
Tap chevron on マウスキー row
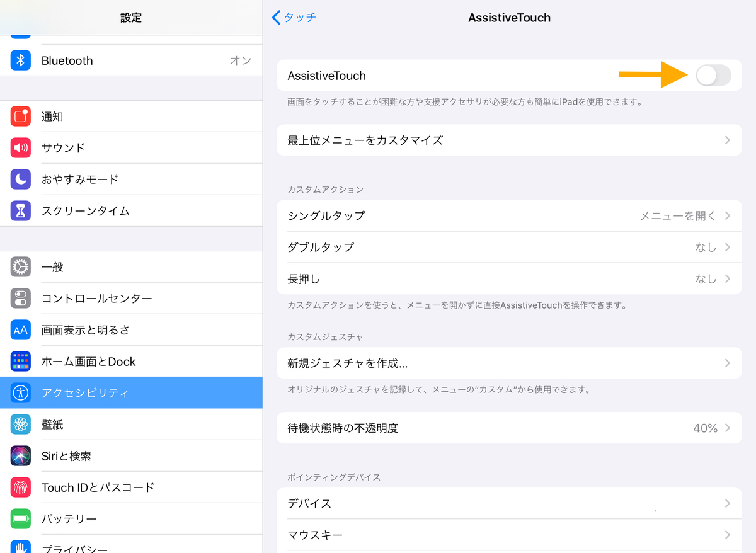pos(728,535)
